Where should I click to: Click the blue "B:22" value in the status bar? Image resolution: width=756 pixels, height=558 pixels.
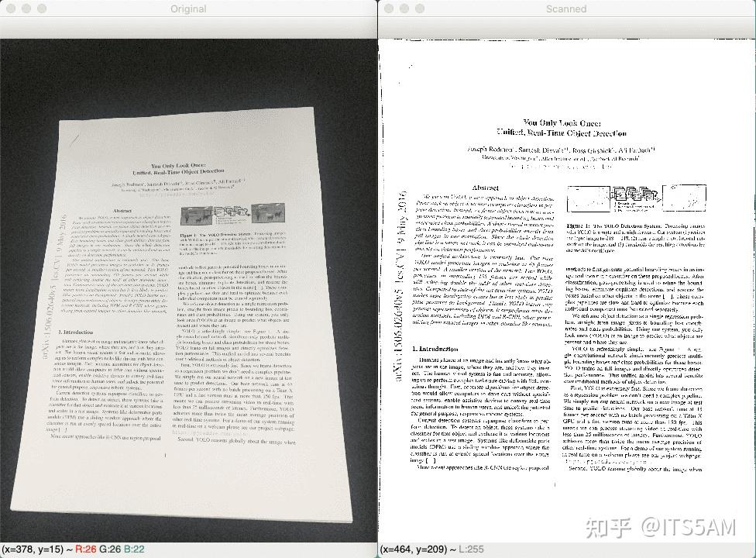coord(134,549)
